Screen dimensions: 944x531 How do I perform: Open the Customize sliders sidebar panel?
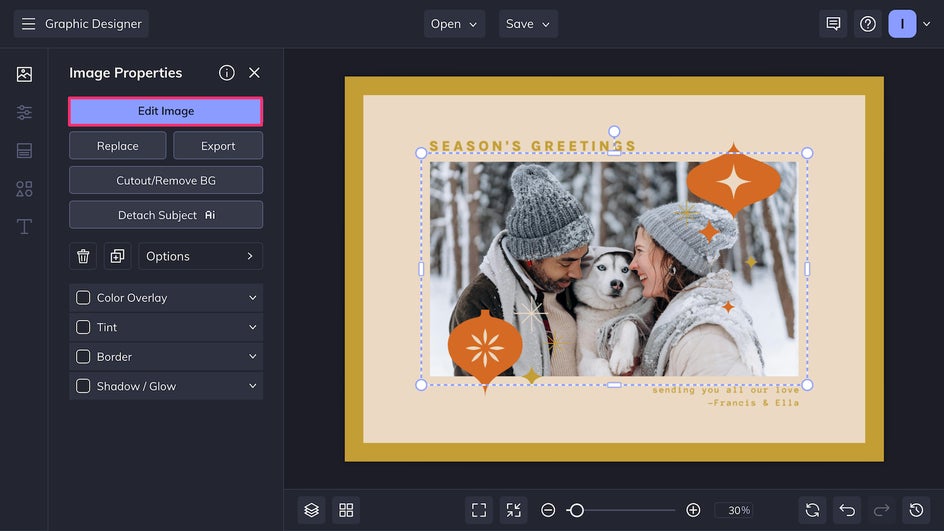(x=24, y=112)
